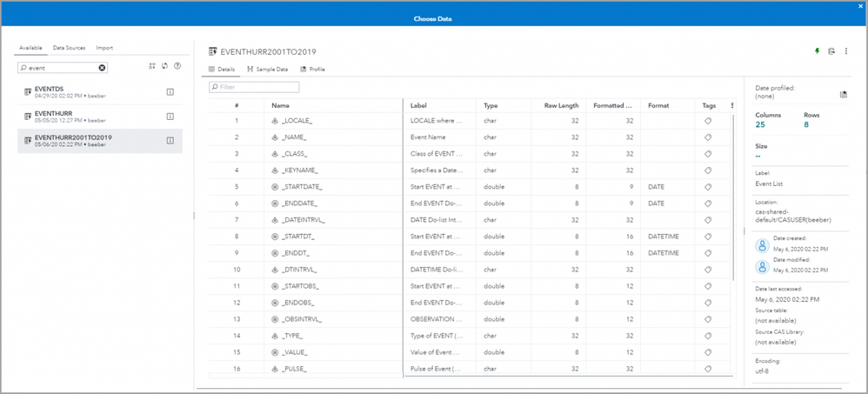Click the user avatar beside Date created

point(763,246)
